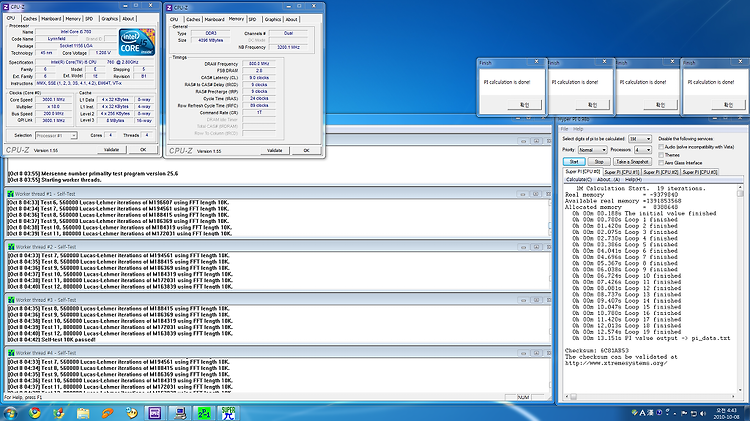Image resolution: width=750 pixels, height=421 pixels.
Task: Click OK in the CPU-Z Memory window
Action: pos(307,151)
